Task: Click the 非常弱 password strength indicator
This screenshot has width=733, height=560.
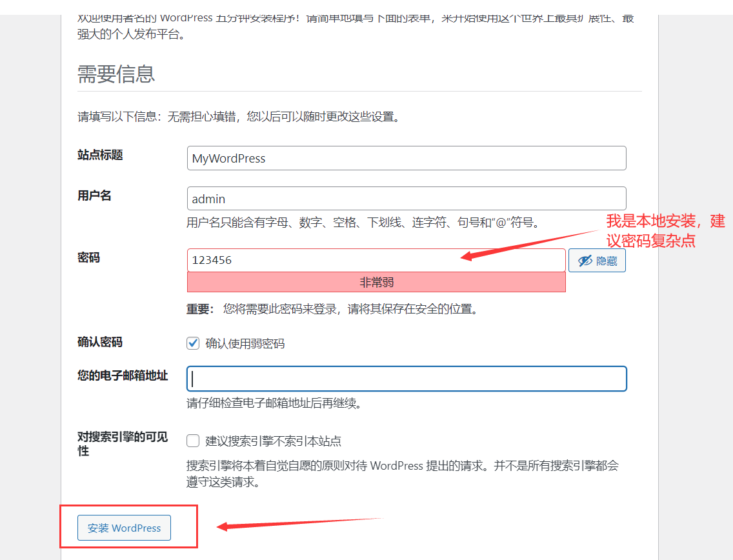Action: click(x=376, y=283)
